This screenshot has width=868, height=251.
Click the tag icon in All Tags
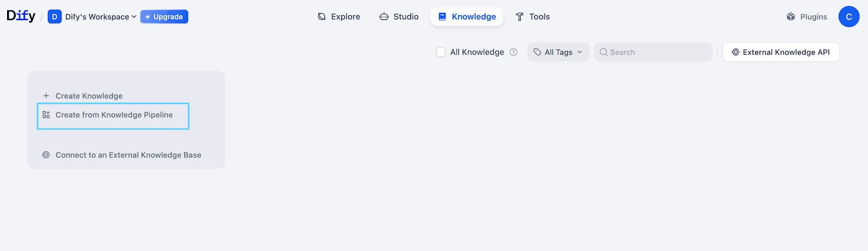click(537, 52)
